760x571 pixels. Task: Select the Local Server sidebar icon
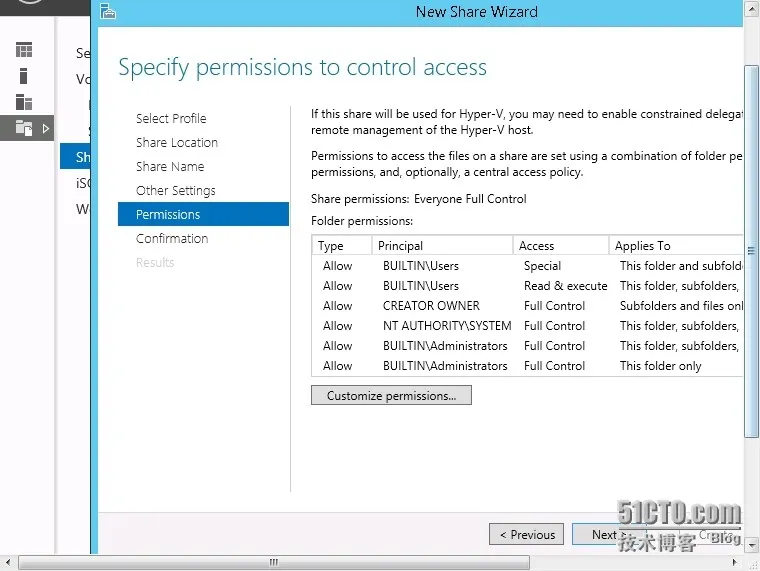(23, 76)
